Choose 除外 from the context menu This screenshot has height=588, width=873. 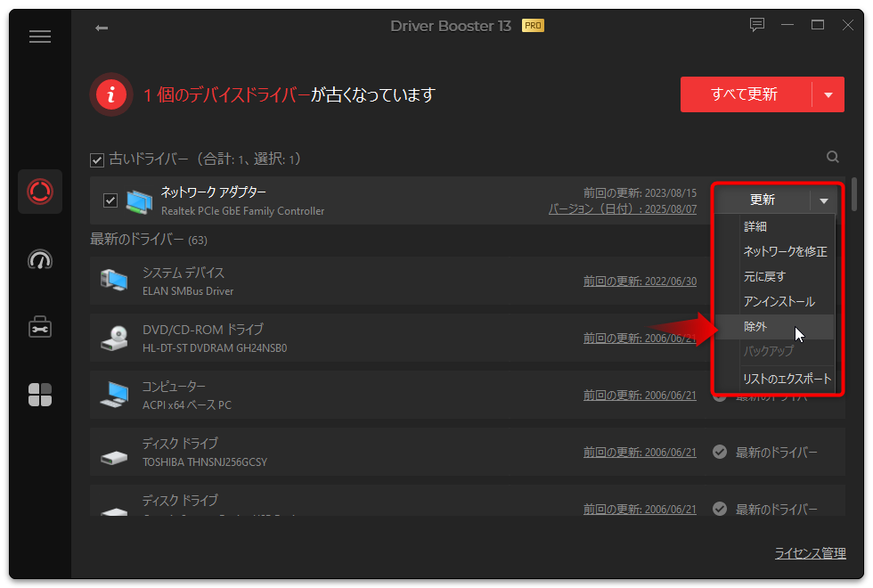(x=755, y=327)
